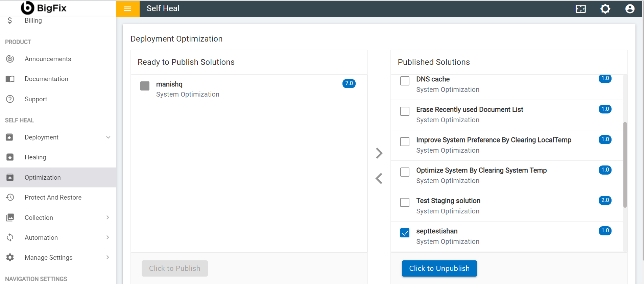Image resolution: width=644 pixels, height=284 pixels.
Task: Expand the Deployment menu chevron
Action: click(108, 137)
